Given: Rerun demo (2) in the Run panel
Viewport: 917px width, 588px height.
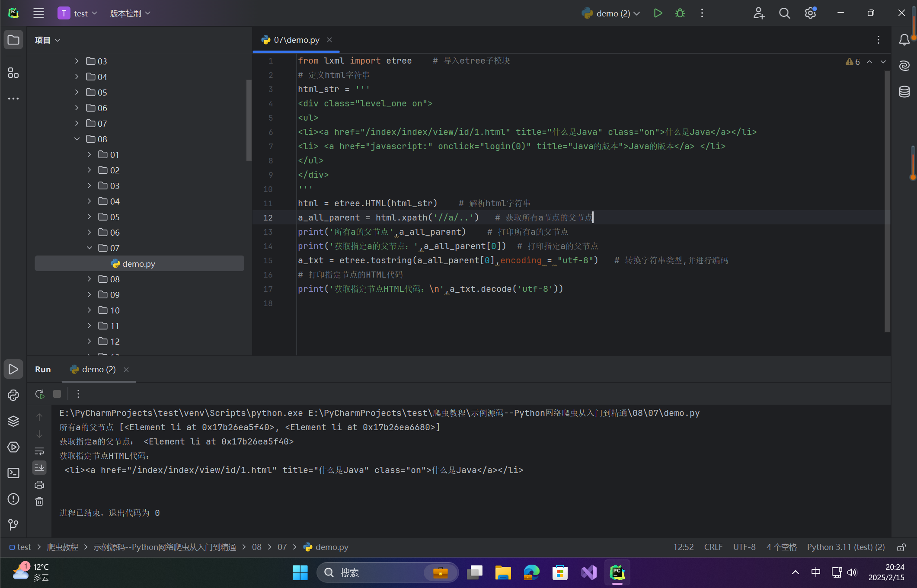Looking at the screenshot, I should [x=40, y=394].
